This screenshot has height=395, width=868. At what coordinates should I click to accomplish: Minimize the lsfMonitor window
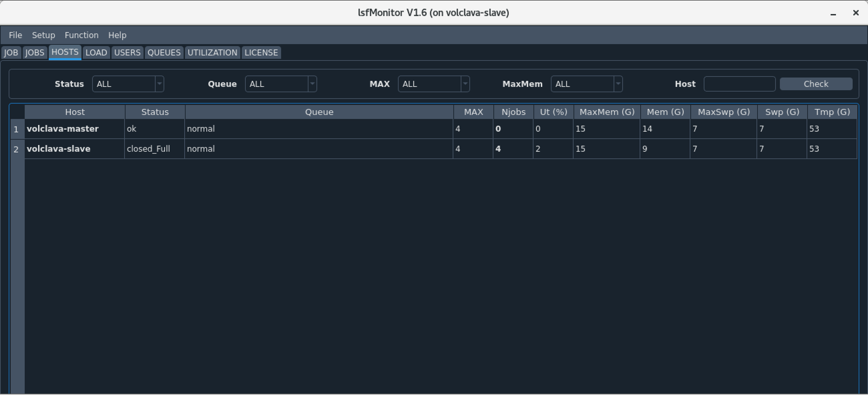tap(833, 13)
